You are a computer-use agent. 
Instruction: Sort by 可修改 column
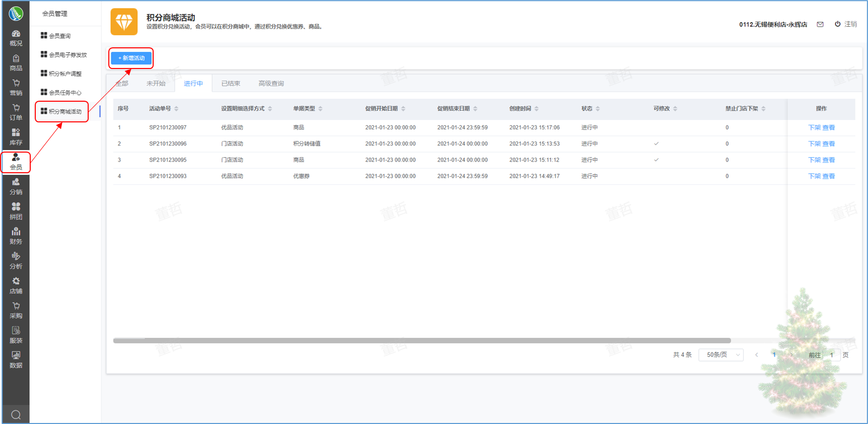coord(675,109)
